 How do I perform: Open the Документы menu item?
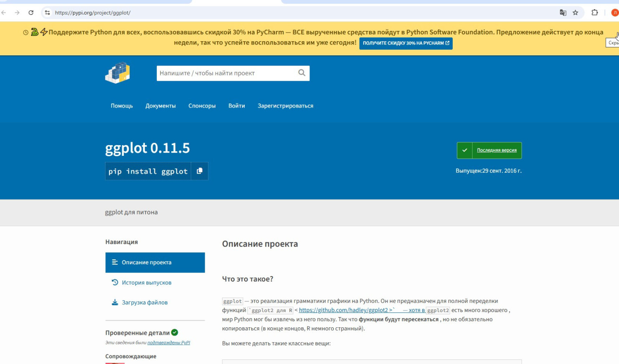tap(161, 106)
